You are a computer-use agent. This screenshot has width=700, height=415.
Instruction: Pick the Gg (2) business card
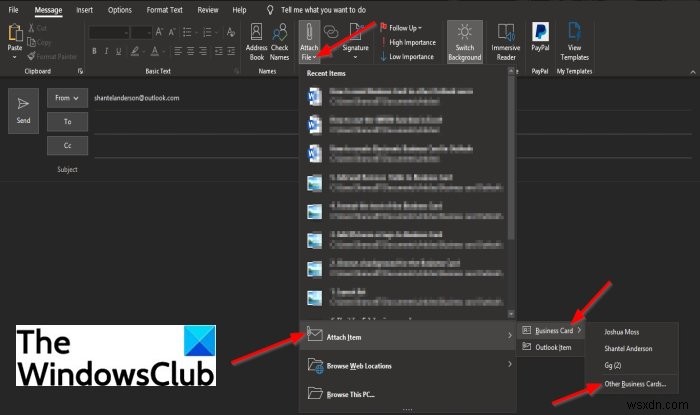[x=631, y=365]
